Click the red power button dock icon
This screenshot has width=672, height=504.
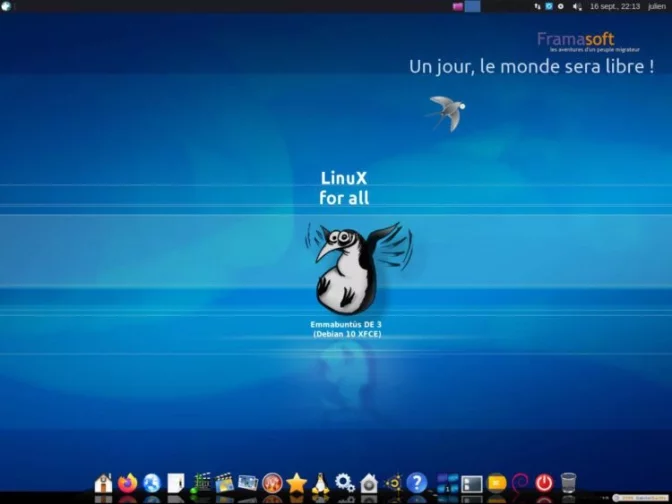click(544, 484)
